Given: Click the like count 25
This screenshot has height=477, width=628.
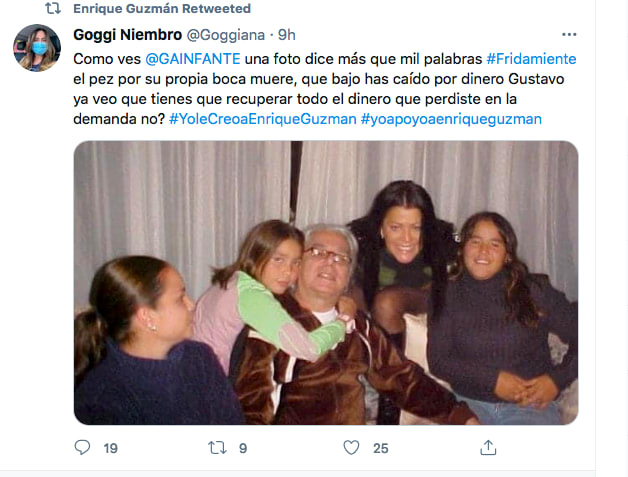Looking at the screenshot, I should (380, 448).
